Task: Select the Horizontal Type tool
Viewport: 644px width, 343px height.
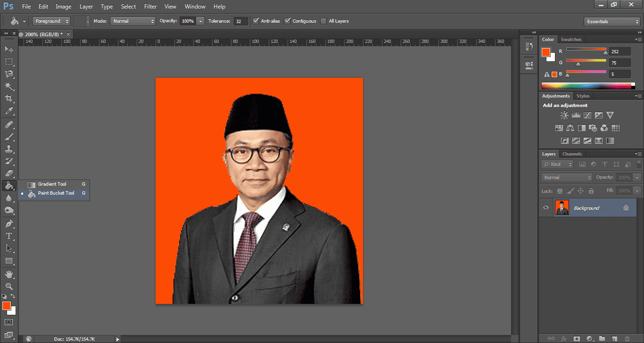Action: pyautogui.click(x=9, y=236)
